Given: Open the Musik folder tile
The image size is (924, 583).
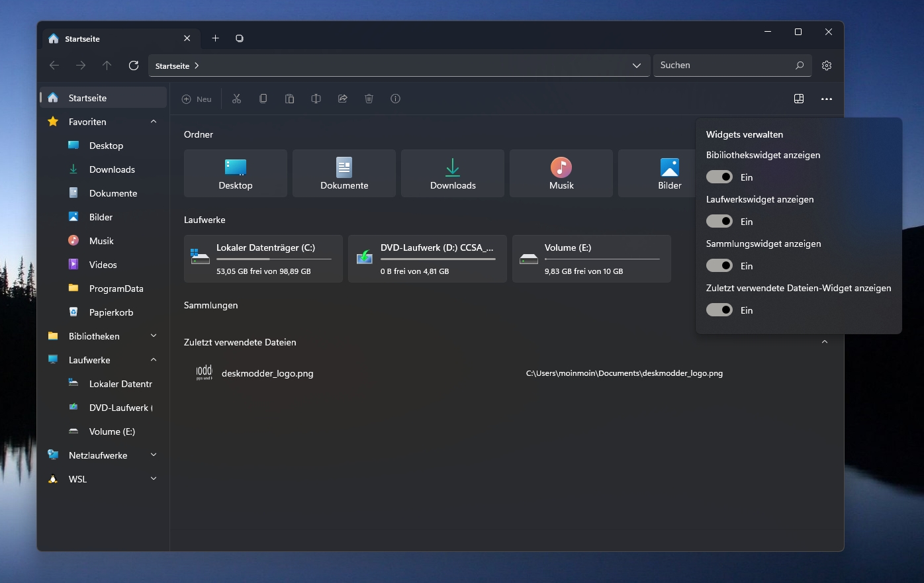Looking at the screenshot, I should [561, 173].
